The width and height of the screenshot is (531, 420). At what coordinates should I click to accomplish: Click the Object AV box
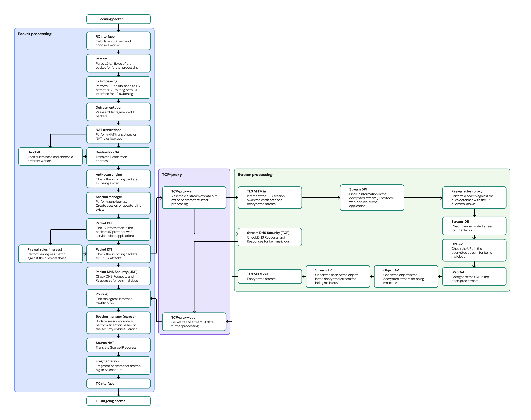[x=406, y=277]
